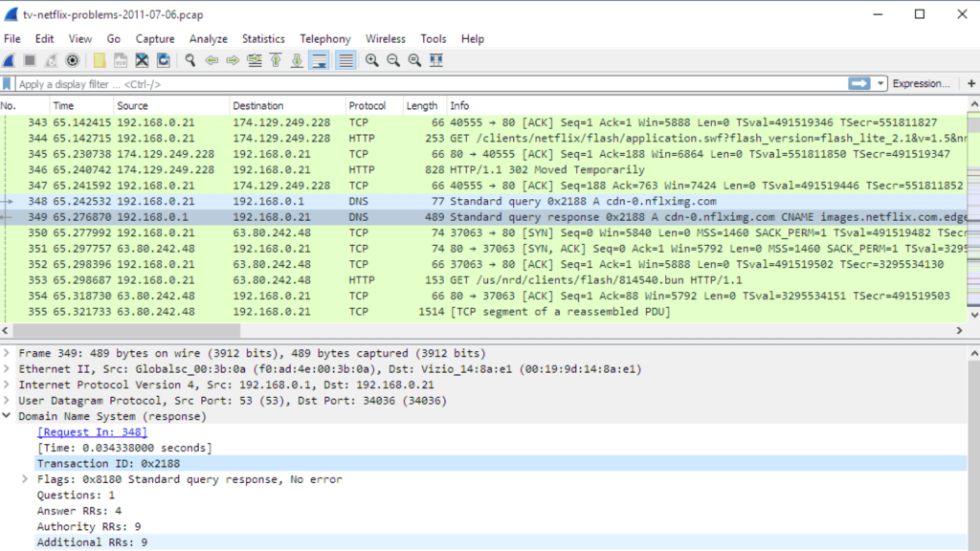Expand the Domain Name System response details

click(x=8, y=416)
